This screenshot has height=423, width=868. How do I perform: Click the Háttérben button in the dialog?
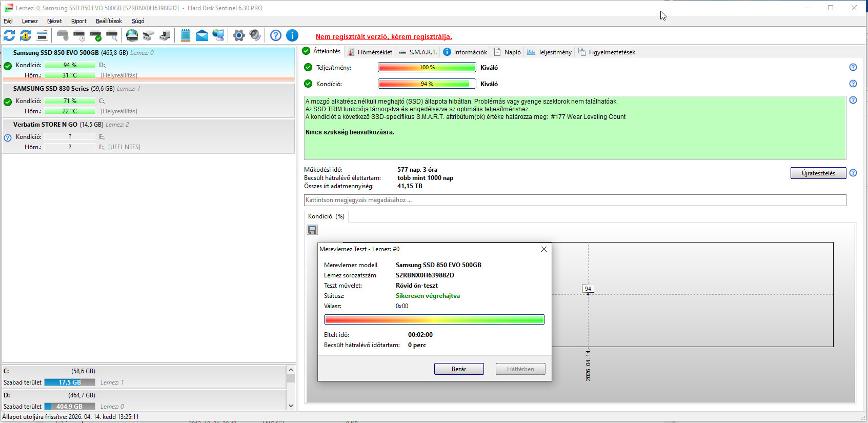coord(520,369)
